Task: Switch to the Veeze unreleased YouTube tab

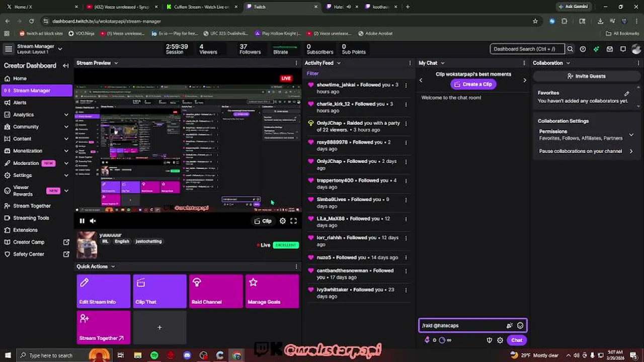Action: click(122, 7)
